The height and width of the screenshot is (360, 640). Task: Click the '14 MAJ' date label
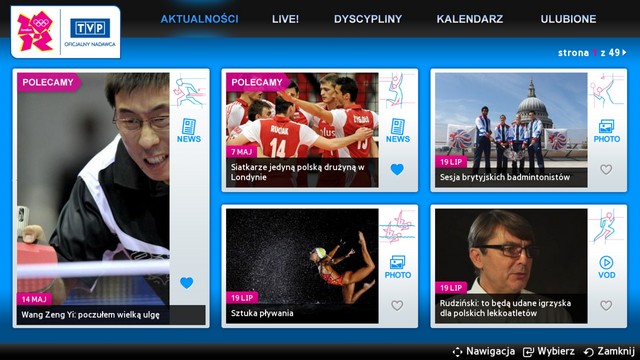tap(34, 299)
